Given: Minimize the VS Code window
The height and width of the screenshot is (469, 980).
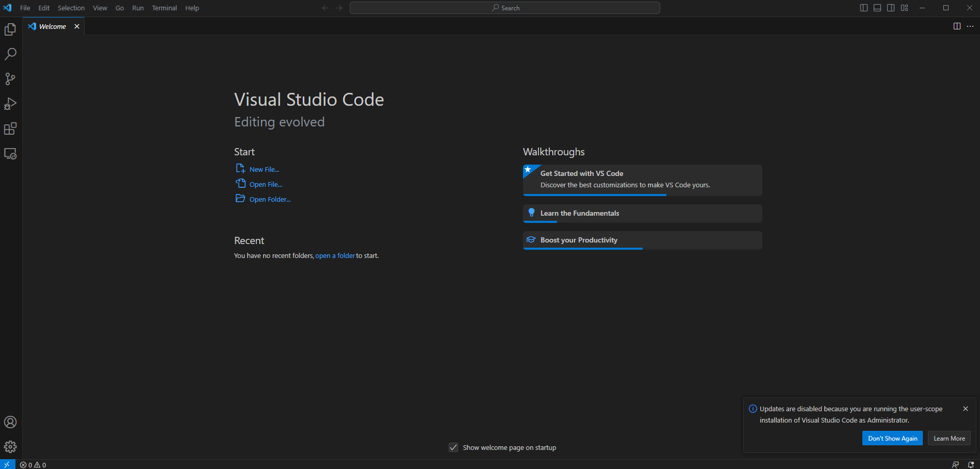Looking at the screenshot, I should coord(922,8).
